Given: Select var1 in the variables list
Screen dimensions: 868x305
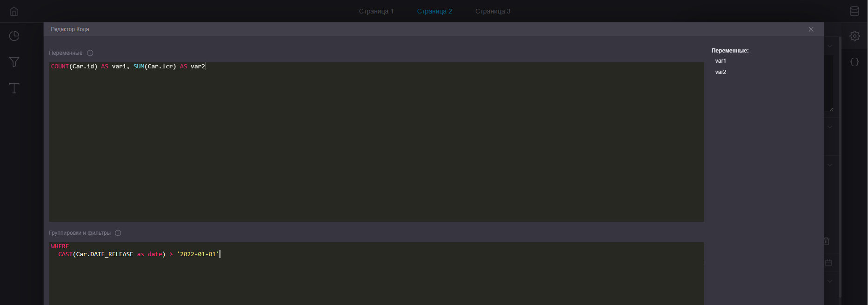Looking at the screenshot, I should pyautogui.click(x=721, y=61).
